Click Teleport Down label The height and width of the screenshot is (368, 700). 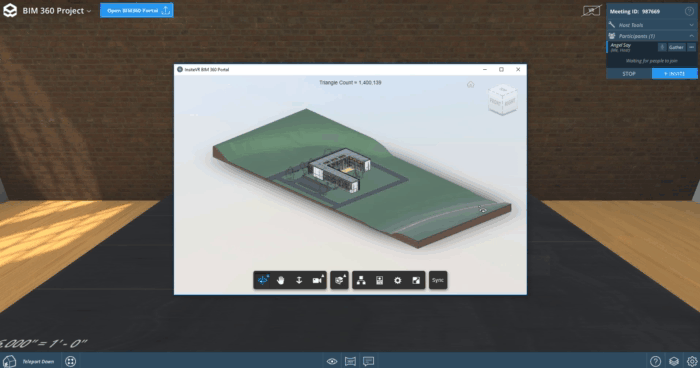[x=38, y=362]
